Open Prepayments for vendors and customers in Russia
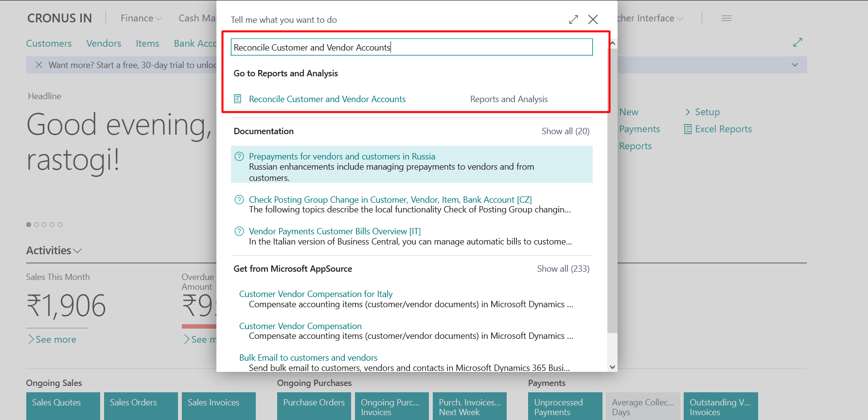The image size is (868, 420). 342,157
